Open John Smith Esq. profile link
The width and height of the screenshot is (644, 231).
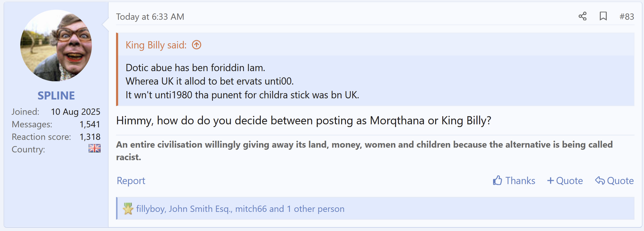(x=200, y=209)
